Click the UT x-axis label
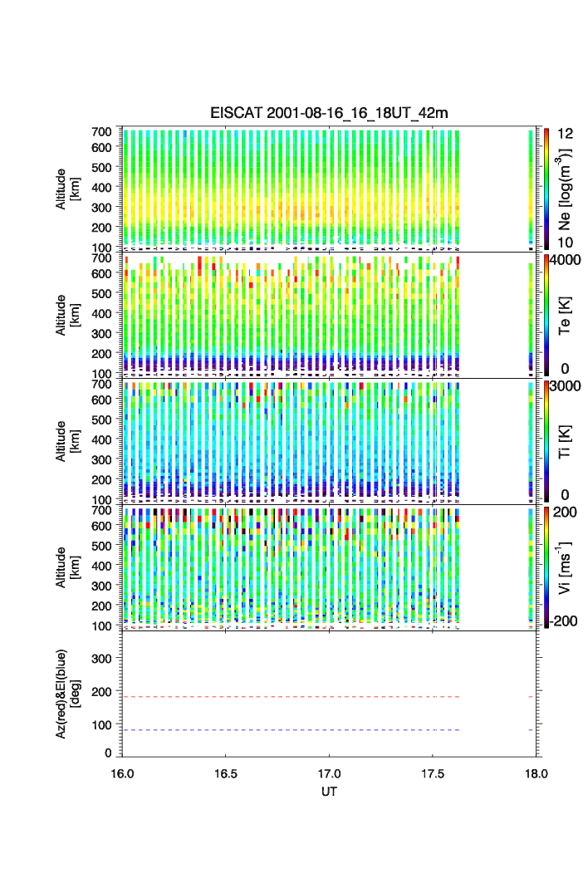Screen dimensions: 588x883 point(329,792)
